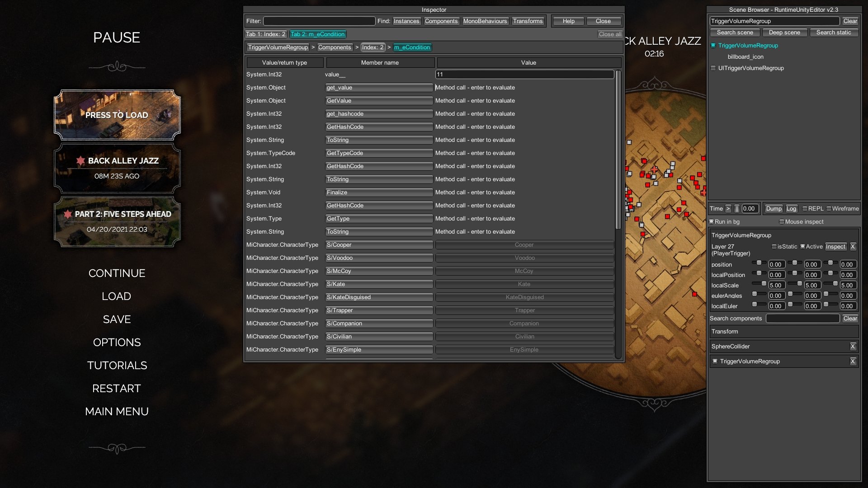Enable the Wireframe checkbox
868x488 pixels.
[829, 208]
